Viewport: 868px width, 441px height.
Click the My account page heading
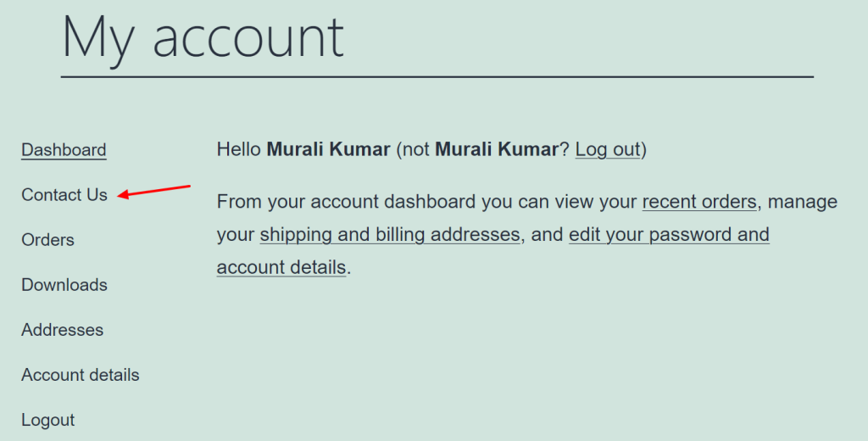[x=203, y=37]
